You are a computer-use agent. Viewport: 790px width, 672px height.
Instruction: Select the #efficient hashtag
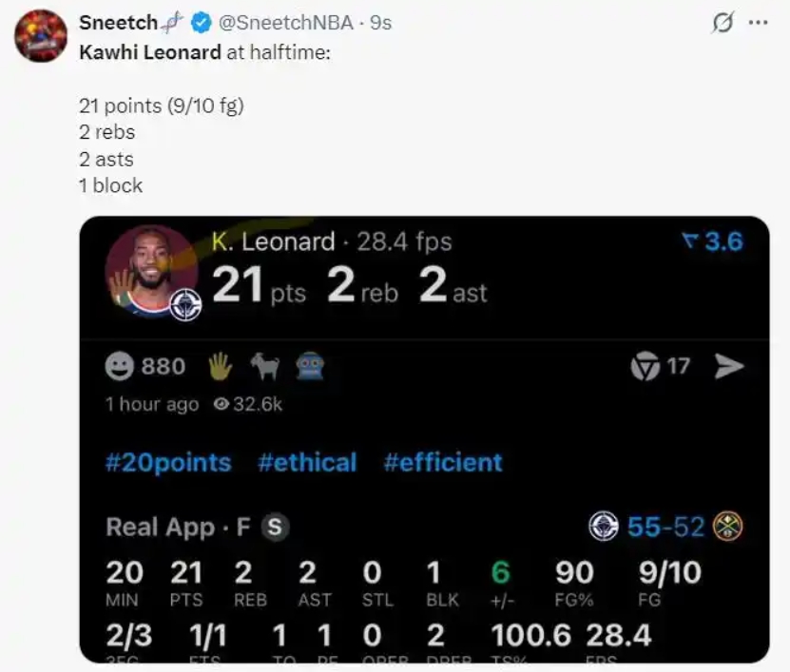(443, 463)
